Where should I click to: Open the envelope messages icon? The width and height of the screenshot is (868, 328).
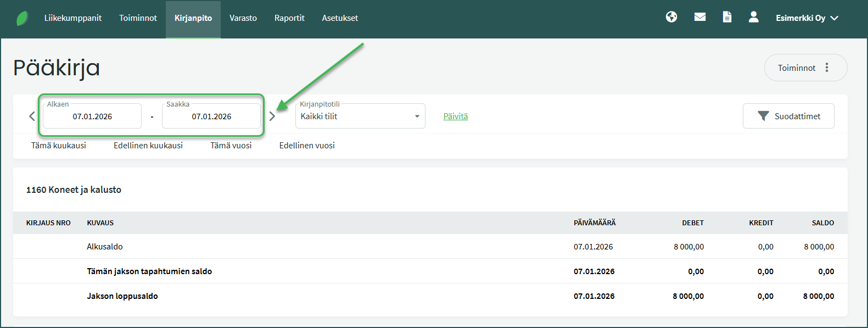pyautogui.click(x=699, y=18)
